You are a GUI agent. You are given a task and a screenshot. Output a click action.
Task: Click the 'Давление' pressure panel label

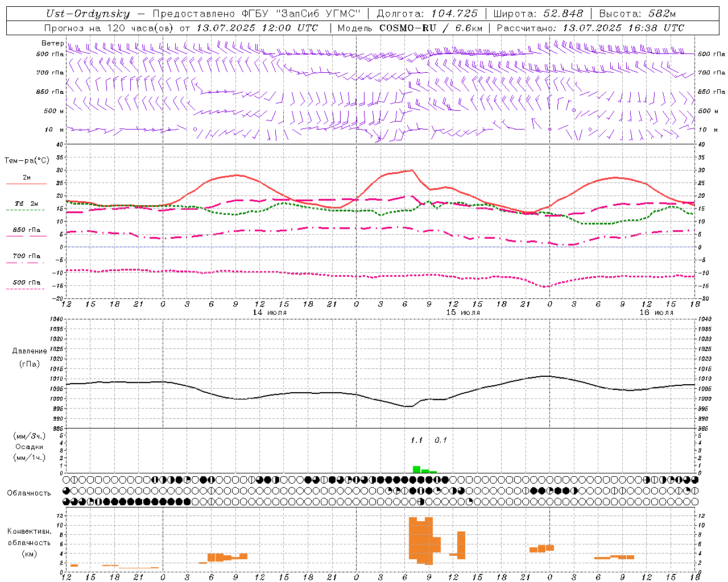pyautogui.click(x=30, y=351)
